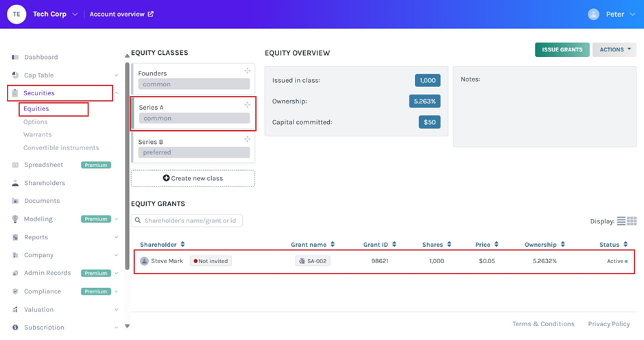Screen dimensions: 644x340
Task: Click the Cap Table pie chart icon
Action: [15, 75]
